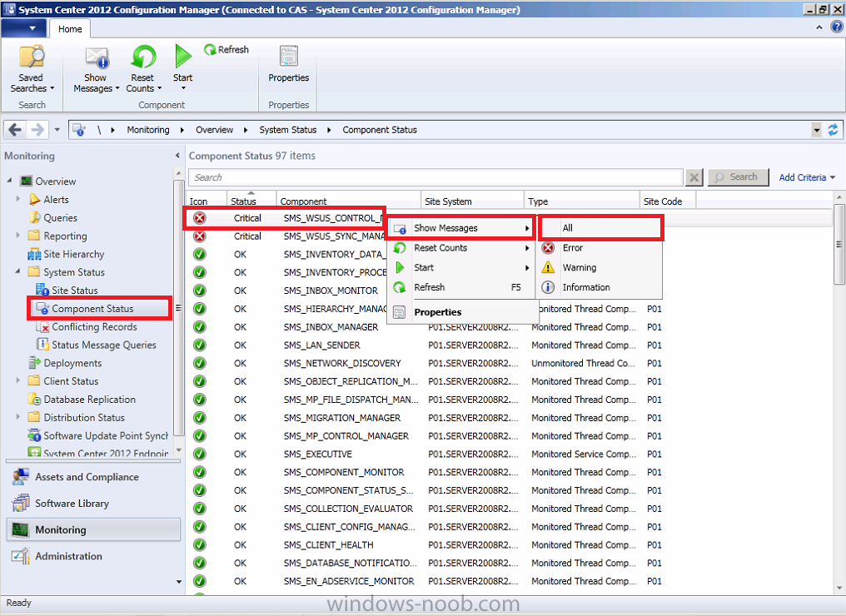Expand the Client Status node
Viewport: 846px width, 616px height.
(x=17, y=380)
